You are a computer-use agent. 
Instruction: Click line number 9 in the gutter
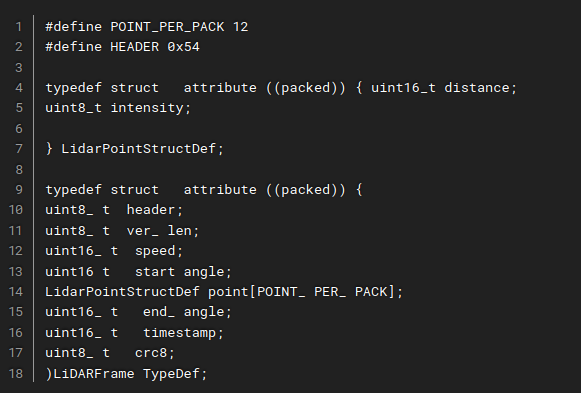19,190
